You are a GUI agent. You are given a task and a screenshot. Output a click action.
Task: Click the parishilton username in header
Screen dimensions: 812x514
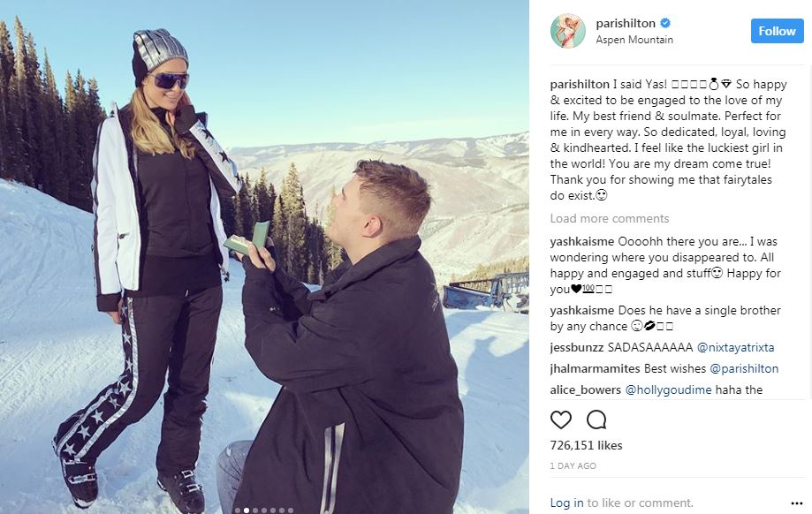coord(626,23)
